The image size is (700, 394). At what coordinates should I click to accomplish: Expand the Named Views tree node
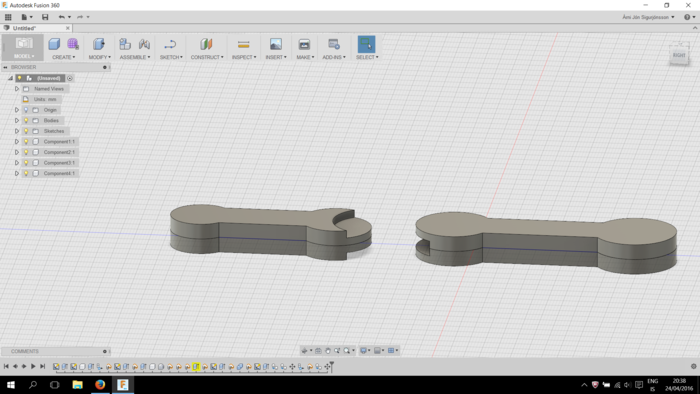click(x=17, y=89)
